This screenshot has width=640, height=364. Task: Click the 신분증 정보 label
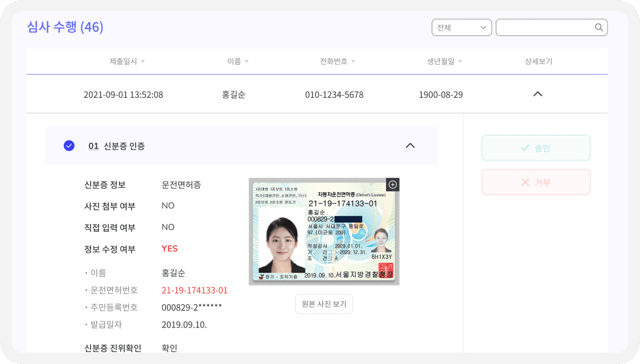(x=105, y=185)
